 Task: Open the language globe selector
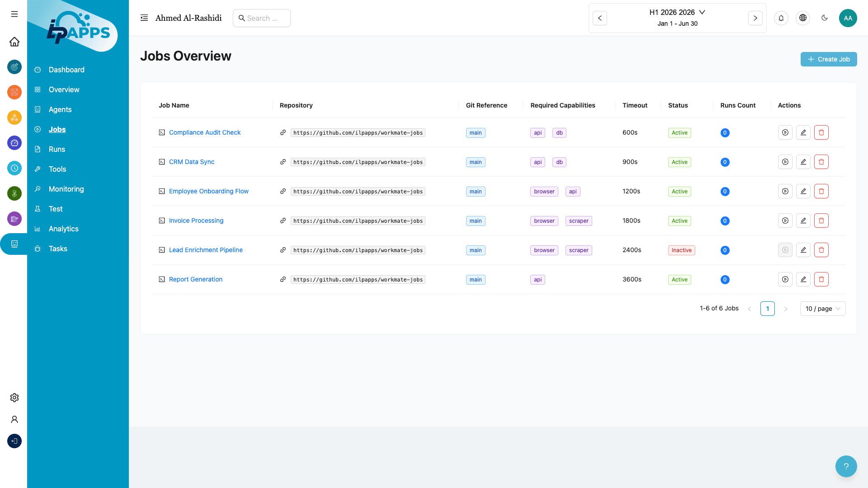pyautogui.click(x=803, y=18)
